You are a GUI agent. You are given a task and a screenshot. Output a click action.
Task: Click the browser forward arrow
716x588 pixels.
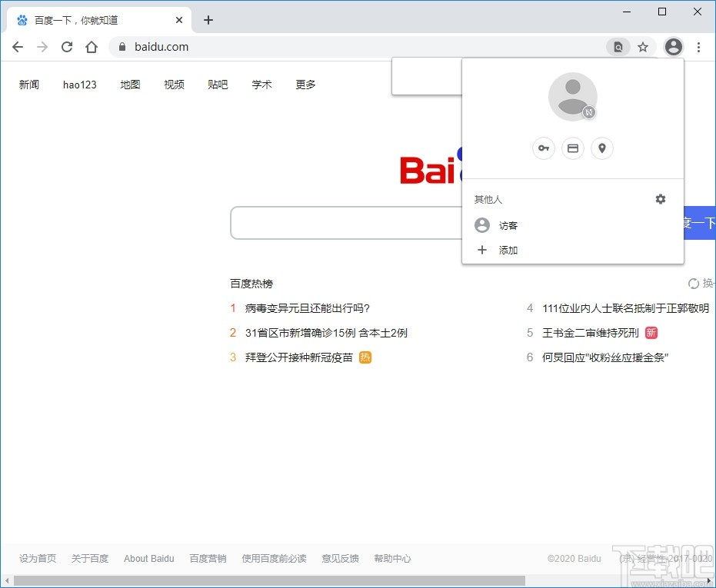pyautogui.click(x=42, y=47)
